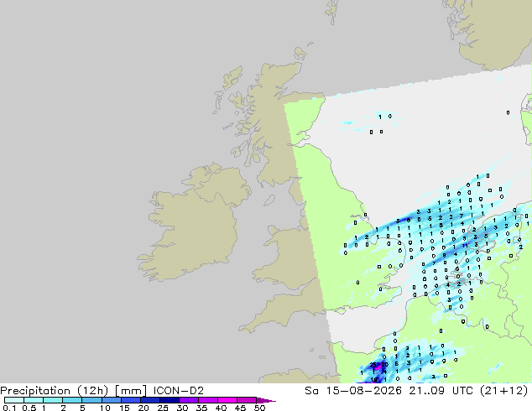532x411 pixels.
Task: Click the 0.5–1 mm legend color swatch
Action: [x=34, y=400]
